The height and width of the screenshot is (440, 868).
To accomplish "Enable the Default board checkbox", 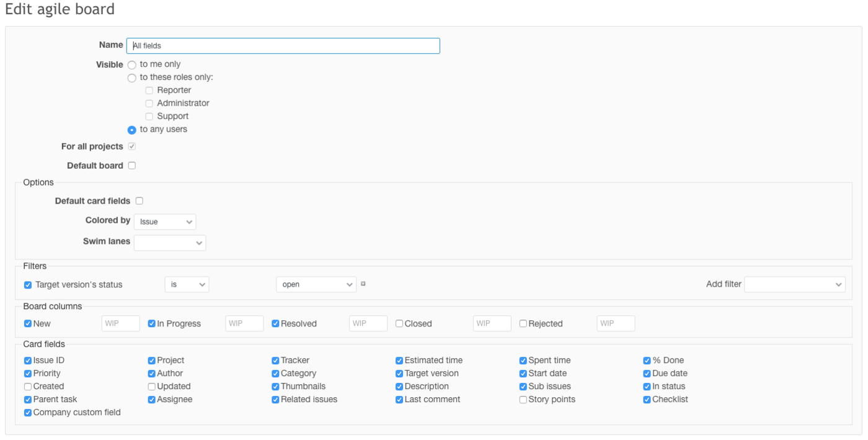I will tap(132, 166).
